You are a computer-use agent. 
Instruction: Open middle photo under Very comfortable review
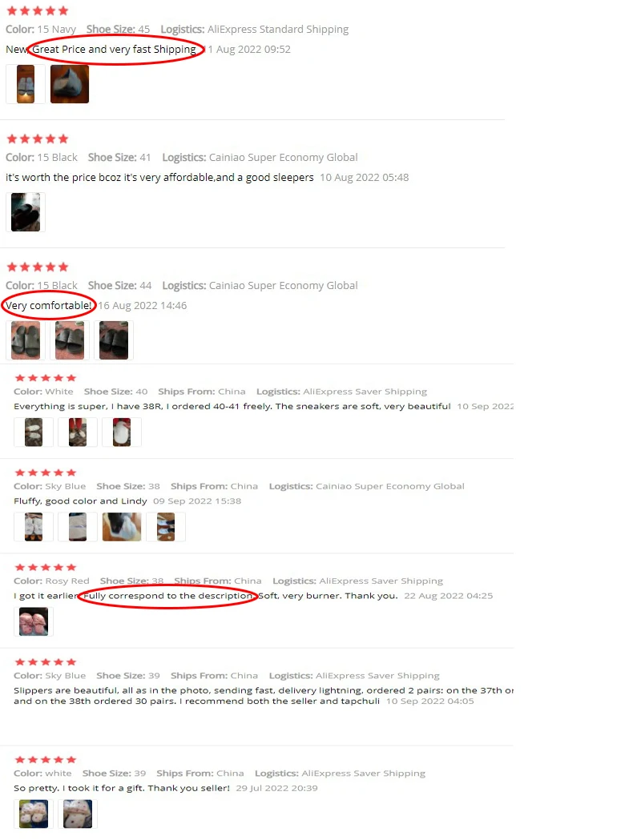(70, 340)
